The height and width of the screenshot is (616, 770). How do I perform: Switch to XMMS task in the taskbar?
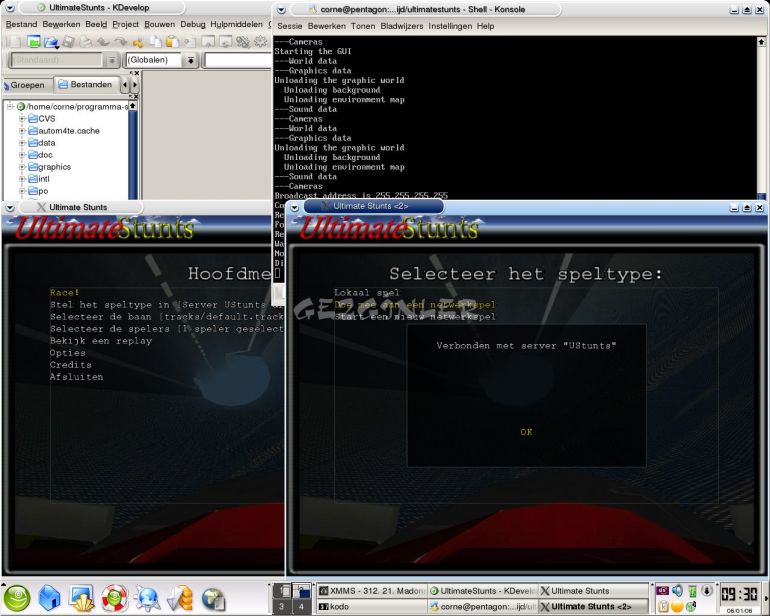click(372, 590)
